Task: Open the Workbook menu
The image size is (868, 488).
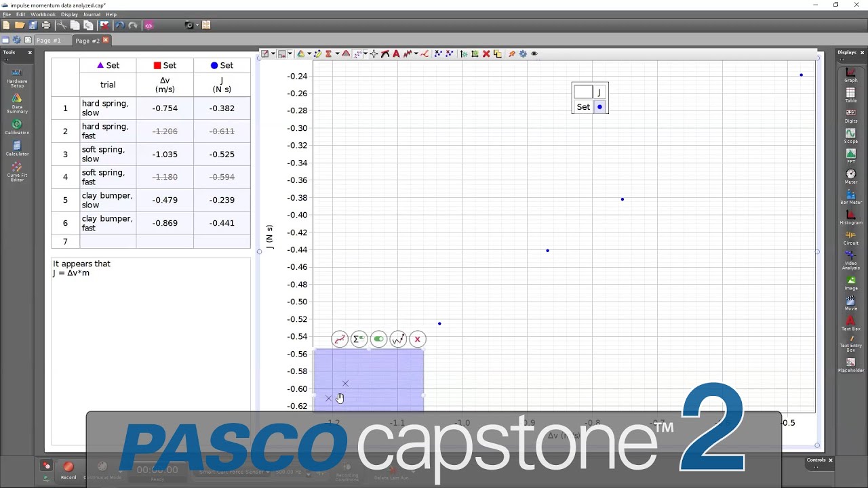Action: (43, 14)
